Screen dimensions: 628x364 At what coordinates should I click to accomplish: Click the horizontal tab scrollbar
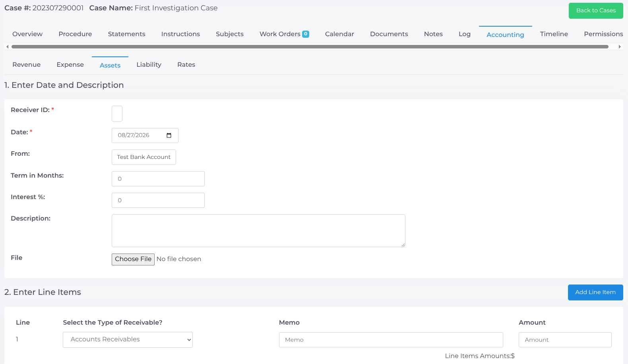pos(310,46)
